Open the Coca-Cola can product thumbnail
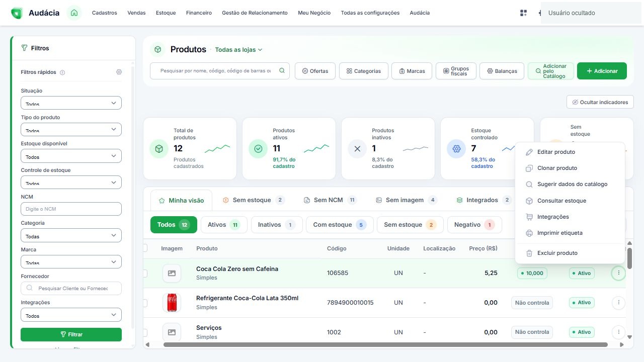 172,303
